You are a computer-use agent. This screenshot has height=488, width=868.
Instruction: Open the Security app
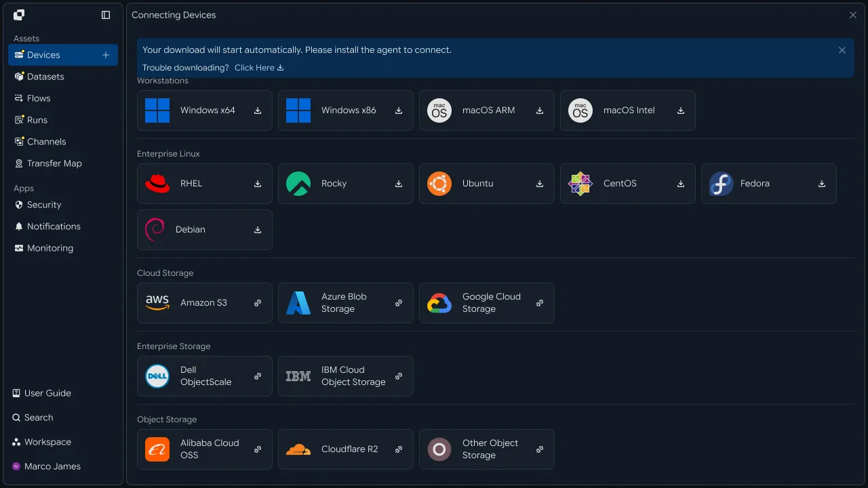click(63, 205)
